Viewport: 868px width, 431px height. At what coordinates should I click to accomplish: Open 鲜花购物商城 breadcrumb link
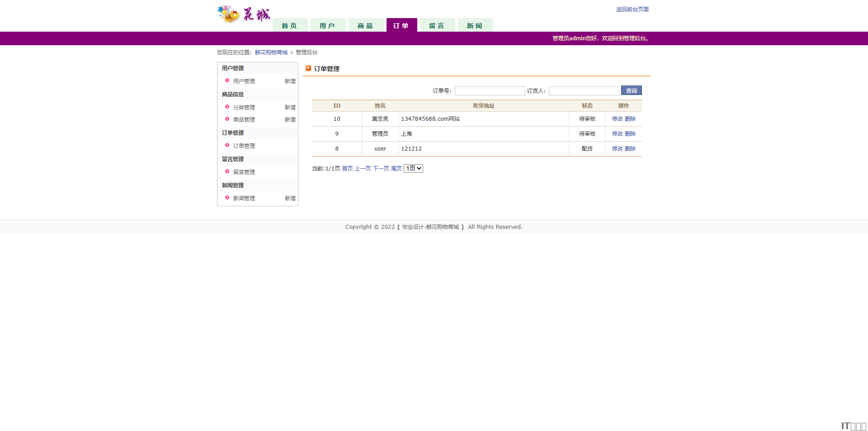pyautogui.click(x=271, y=52)
